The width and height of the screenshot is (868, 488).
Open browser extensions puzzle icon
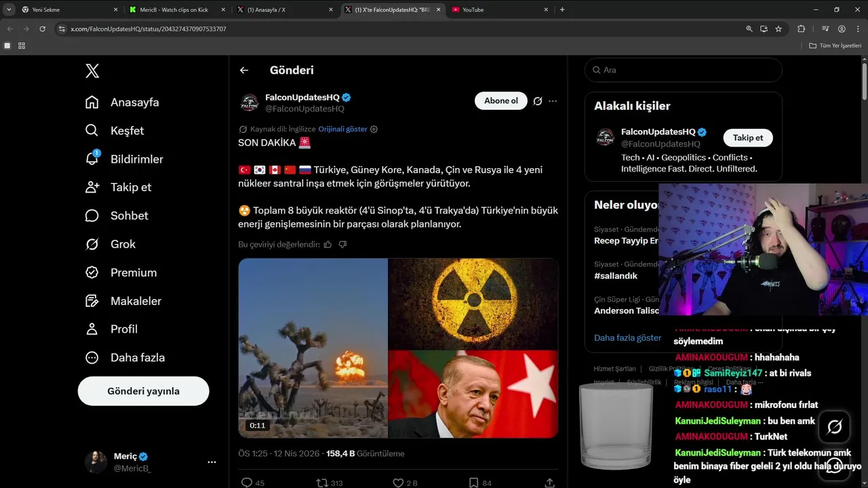pyautogui.click(x=802, y=29)
